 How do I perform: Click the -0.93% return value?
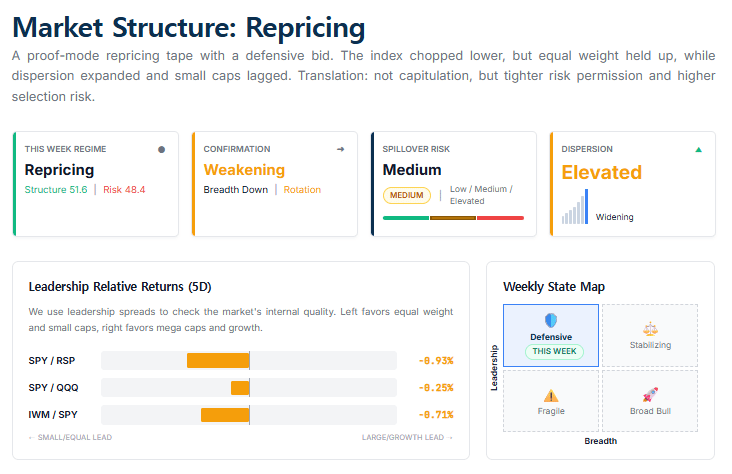pyautogui.click(x=436, y=360)
